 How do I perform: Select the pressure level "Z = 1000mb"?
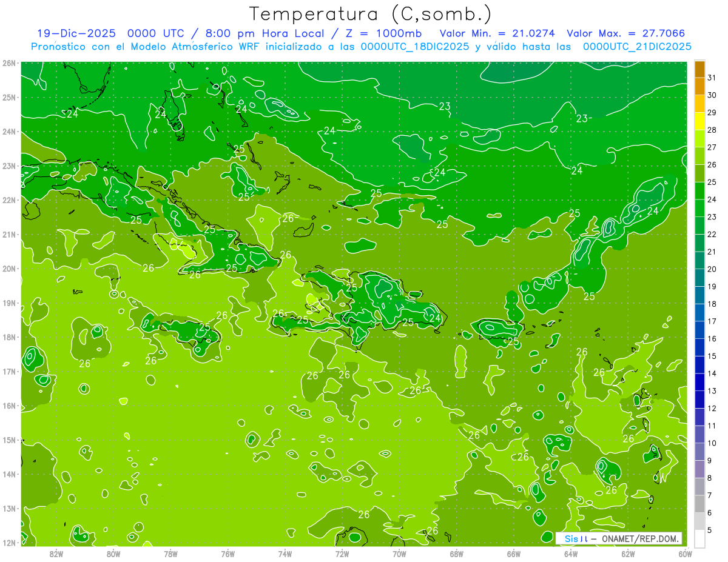coord(383,33)
